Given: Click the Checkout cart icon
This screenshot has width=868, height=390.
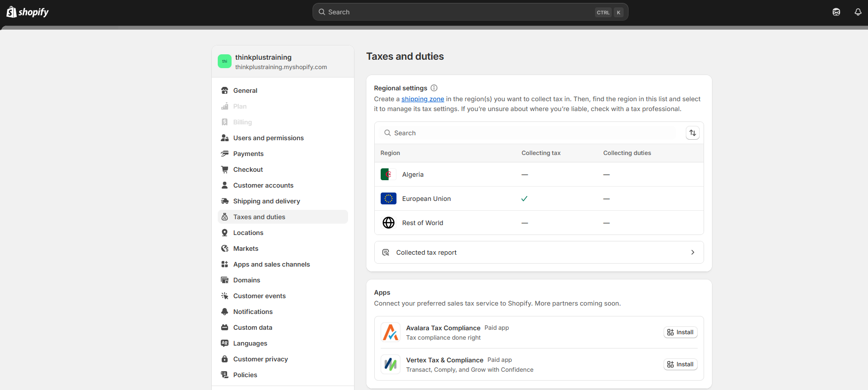Looking at the screenshot, I should pyautogui.click(x=225, y=169).
